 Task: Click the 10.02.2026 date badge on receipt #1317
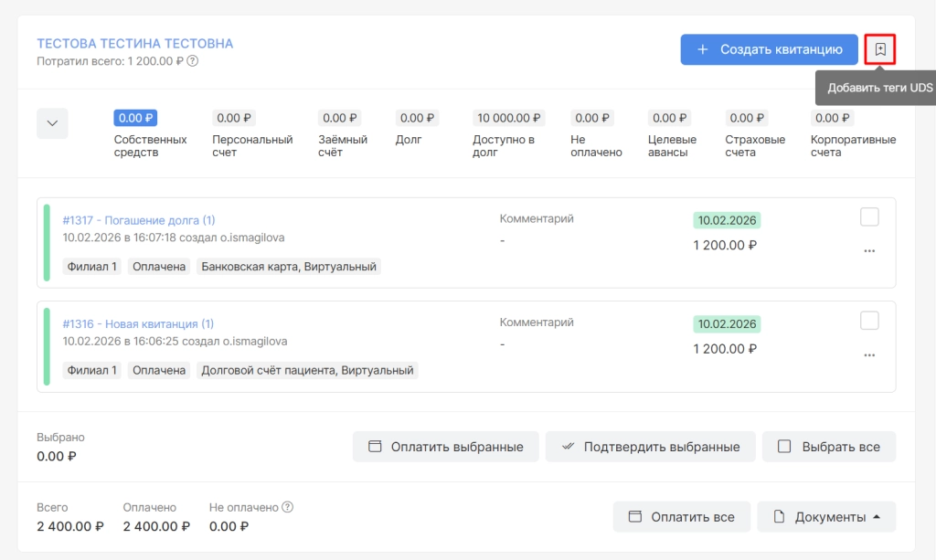click(x=727, y=220)
